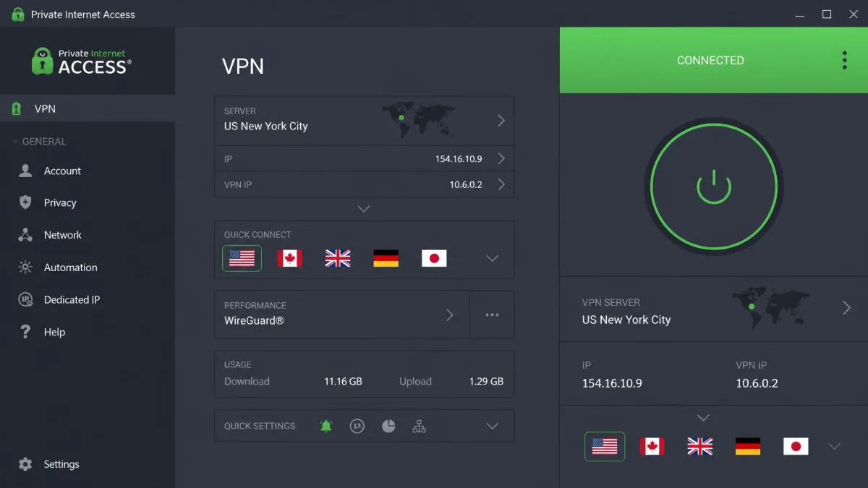This screenshot has width=868, height=488.
Task: Click the 1.29 GB upload value
Action: click(x=486, y=381)
